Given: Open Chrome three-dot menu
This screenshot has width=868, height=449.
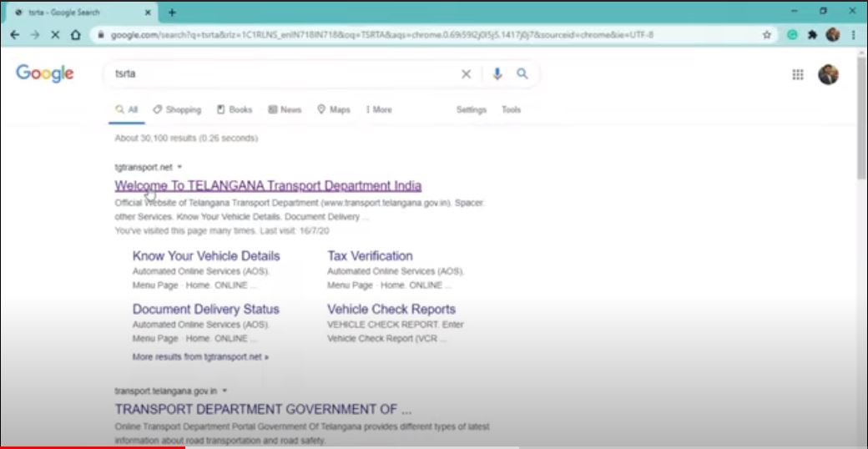Looking at the screenshot, I should click(x=853, y=35).
